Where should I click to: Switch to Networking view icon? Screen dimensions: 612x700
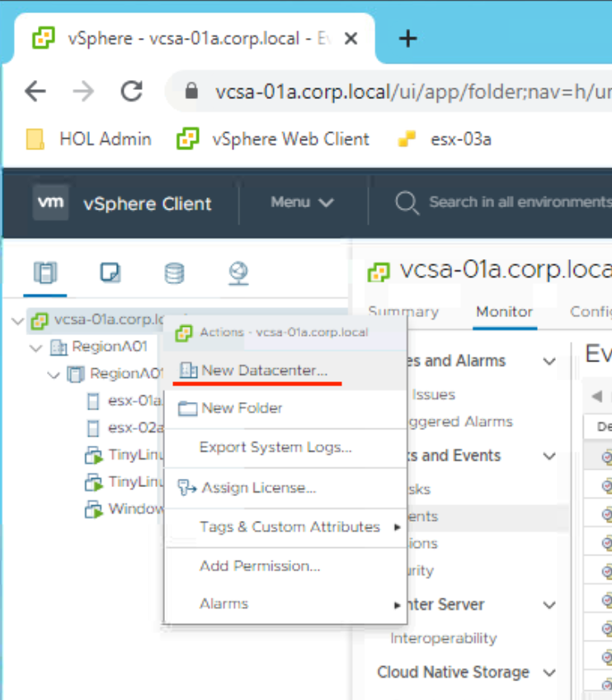coord(238,273)
